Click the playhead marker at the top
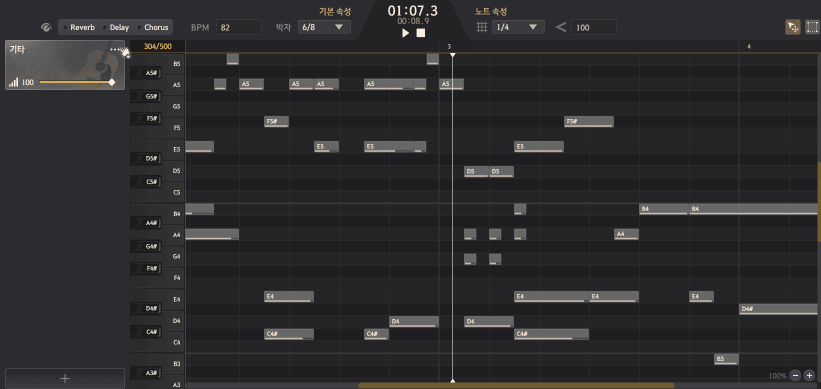The height and width of the screenshot is (389, 821). pyautogui.click(x=453, y=54)
